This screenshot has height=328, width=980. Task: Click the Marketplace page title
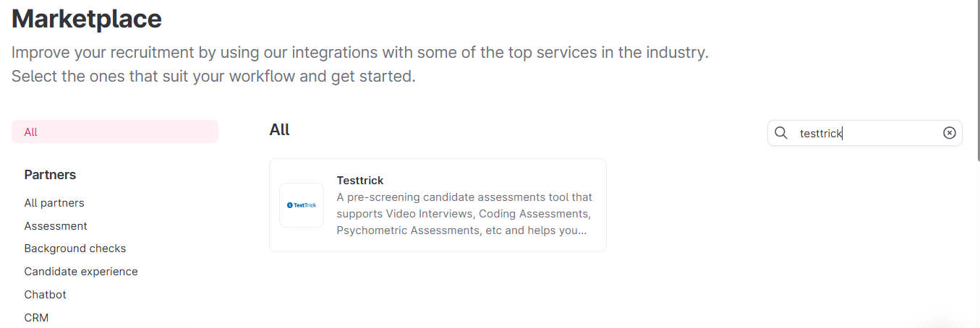click(x=87, y=19)
